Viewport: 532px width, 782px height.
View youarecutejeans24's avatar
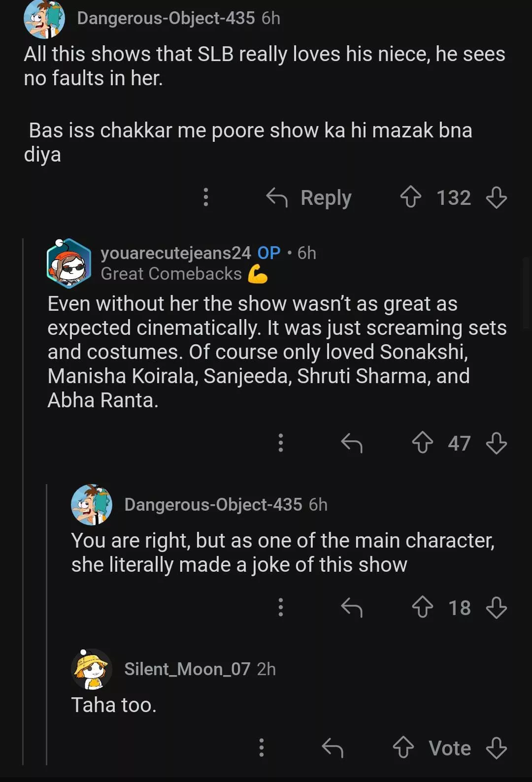(69, 263)
